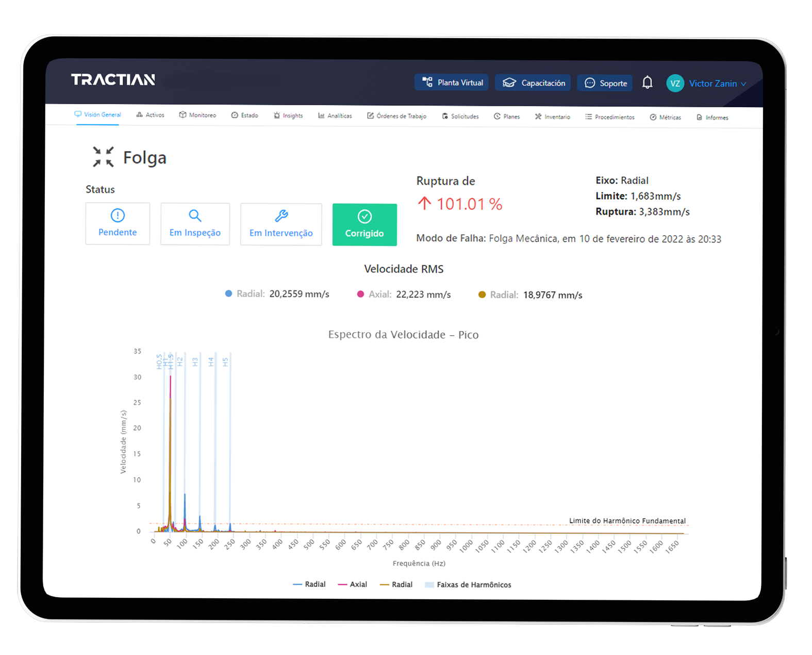Image resolution: width=812 pixels, height=655 pixels.
Task: Click the H4 harmonic band marker
Action: pyautogui.click(x=211, y=362)
